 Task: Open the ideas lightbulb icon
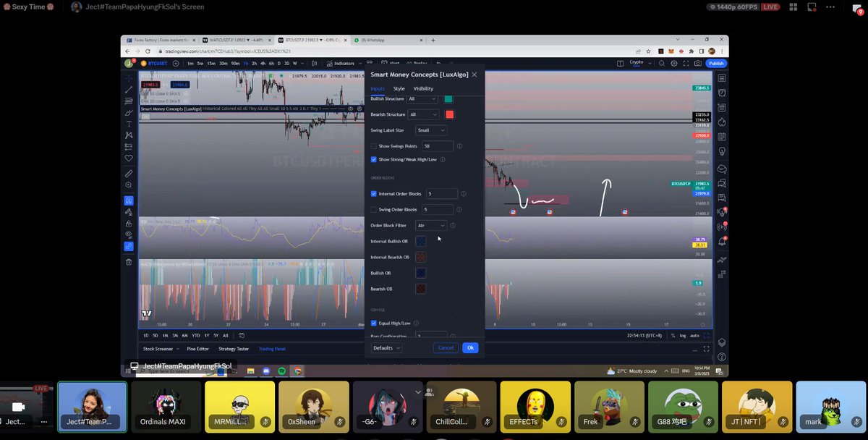[x=722, y=152]
